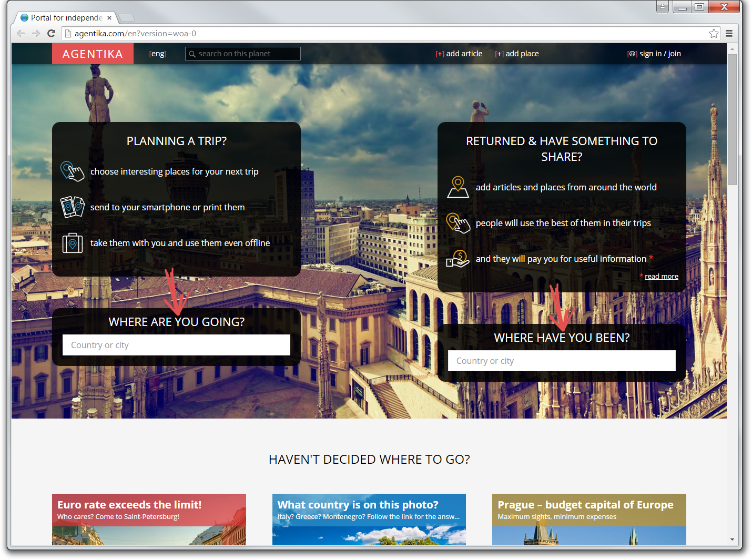Image resolution: width=752 pixels, height=560 pixels.
Task: Click 'send to your smartphone or print them' text
Action: tap(168, 207)
